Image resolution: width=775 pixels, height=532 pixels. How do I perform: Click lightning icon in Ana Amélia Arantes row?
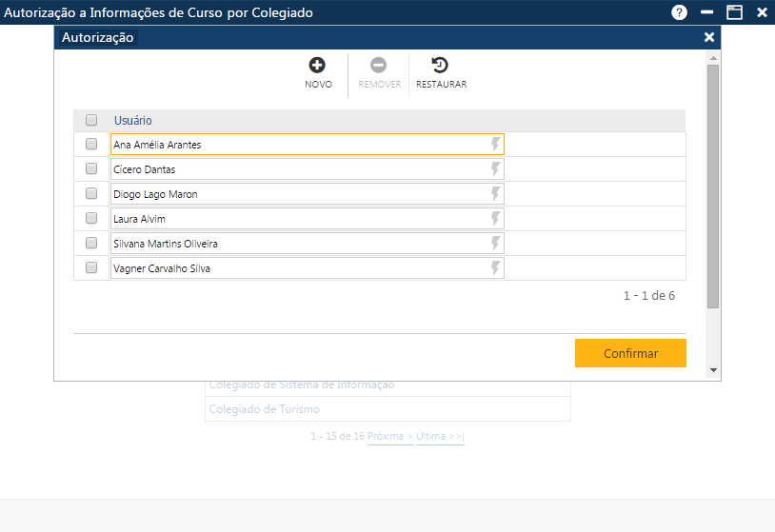(x=495, y=144)
